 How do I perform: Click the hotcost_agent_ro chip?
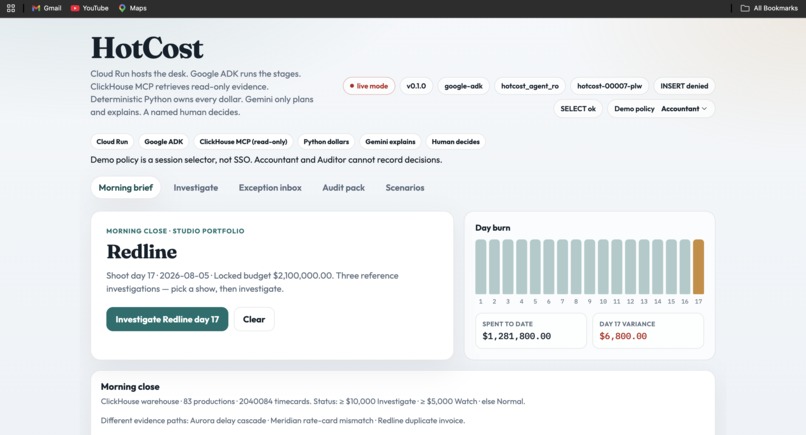(529, 86)
